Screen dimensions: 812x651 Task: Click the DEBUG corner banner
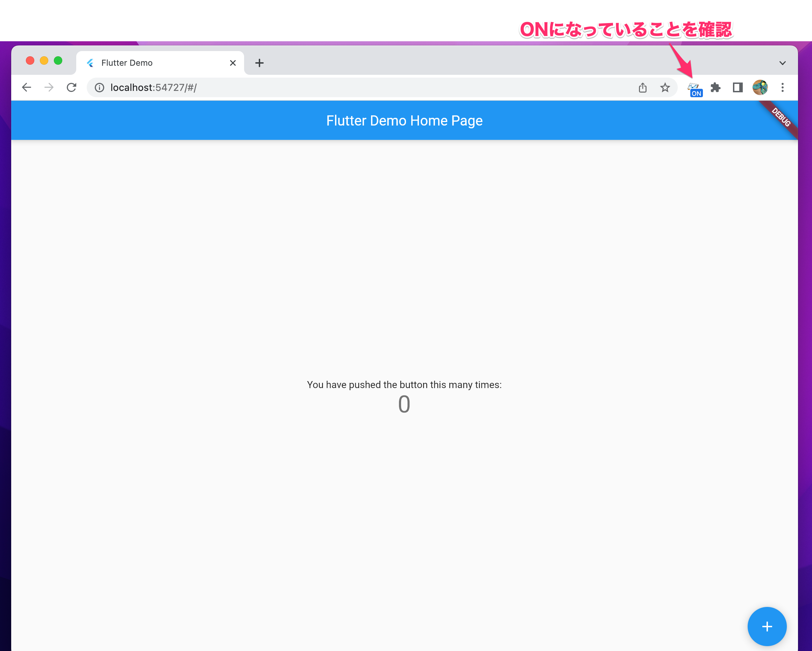pos(781,117)
